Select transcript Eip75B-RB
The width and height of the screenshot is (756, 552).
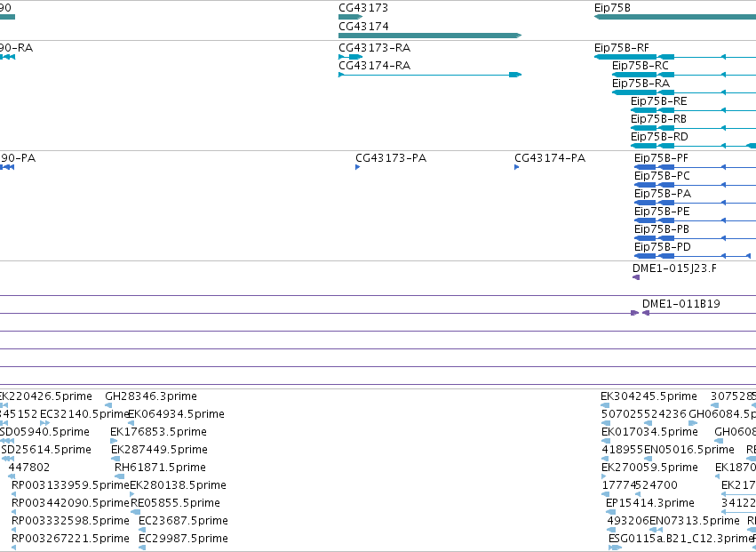[x=658, y=119]
